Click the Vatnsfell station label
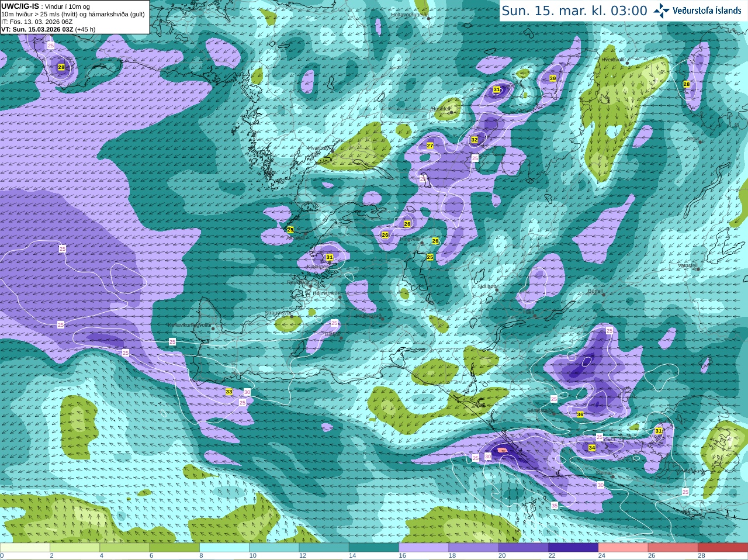 688,265
